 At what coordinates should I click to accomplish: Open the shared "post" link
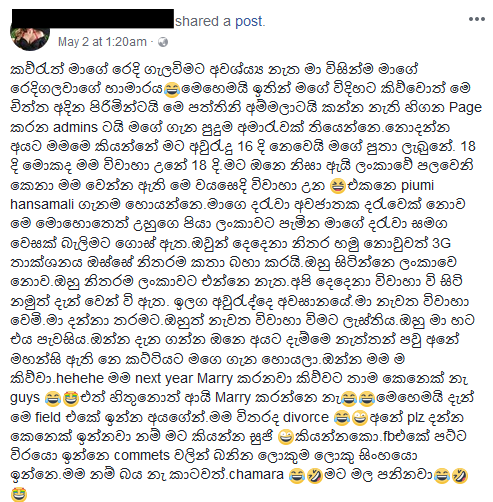[250, 21]
